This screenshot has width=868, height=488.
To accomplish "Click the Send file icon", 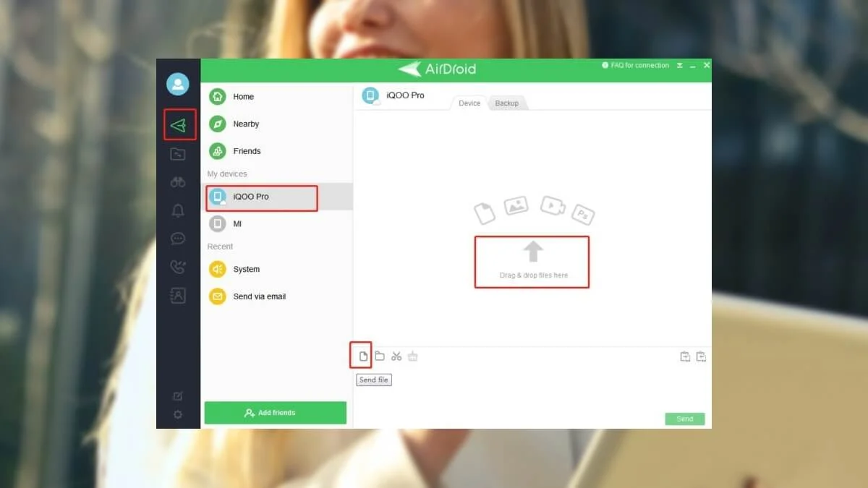I will (363, 356).
